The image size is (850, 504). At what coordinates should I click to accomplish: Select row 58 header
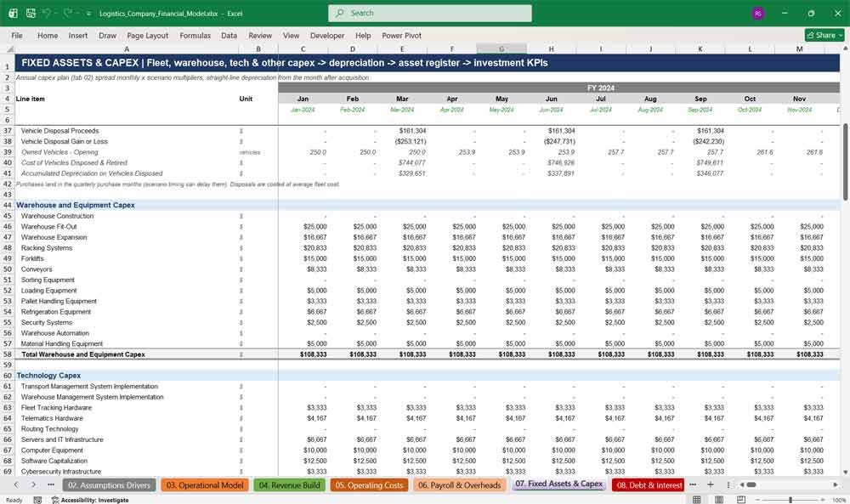point(8,354)
